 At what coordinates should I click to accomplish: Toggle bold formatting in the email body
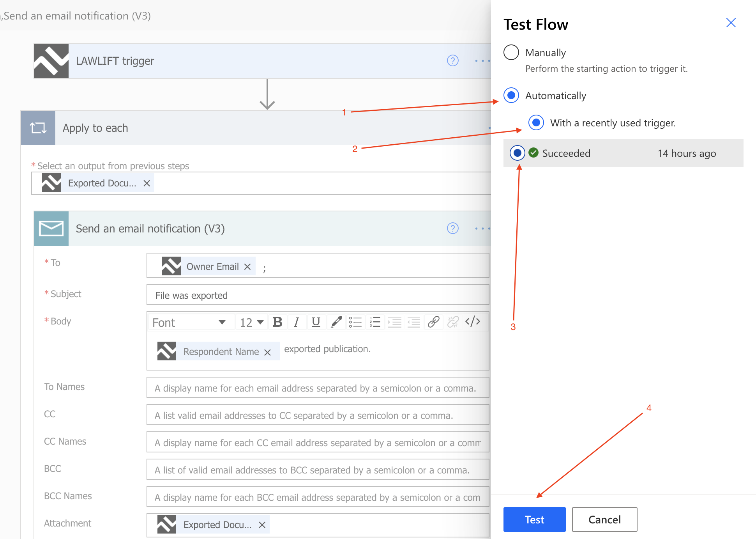click(277, 322)
